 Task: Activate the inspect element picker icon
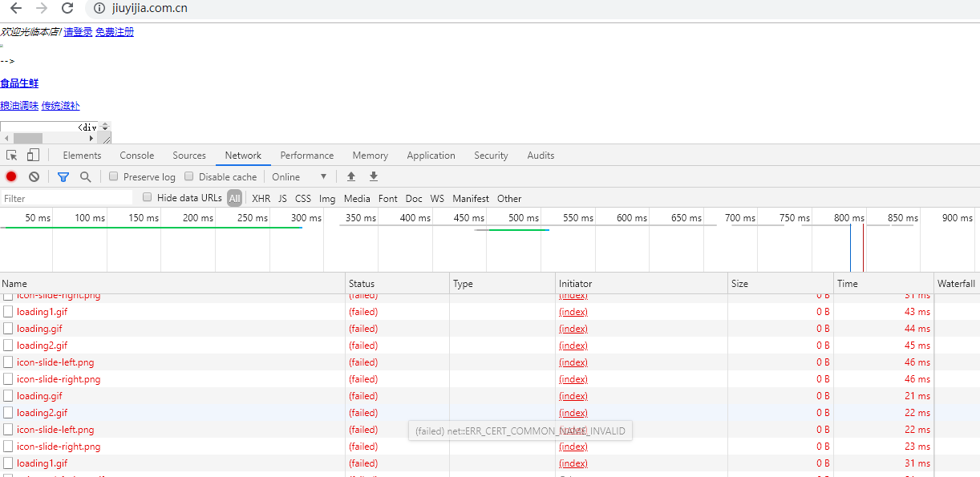click(12, 156)
